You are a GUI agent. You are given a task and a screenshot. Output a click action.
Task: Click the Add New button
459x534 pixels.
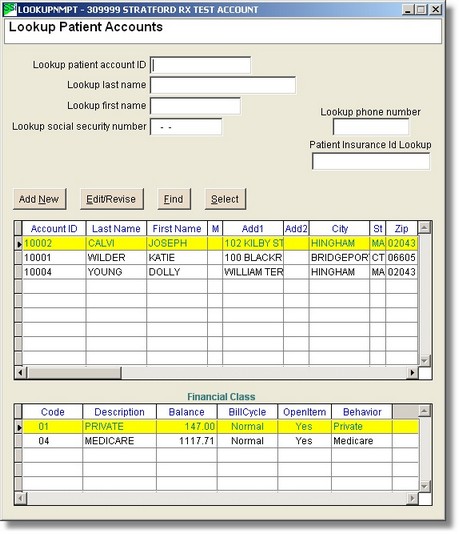[39, 199]
